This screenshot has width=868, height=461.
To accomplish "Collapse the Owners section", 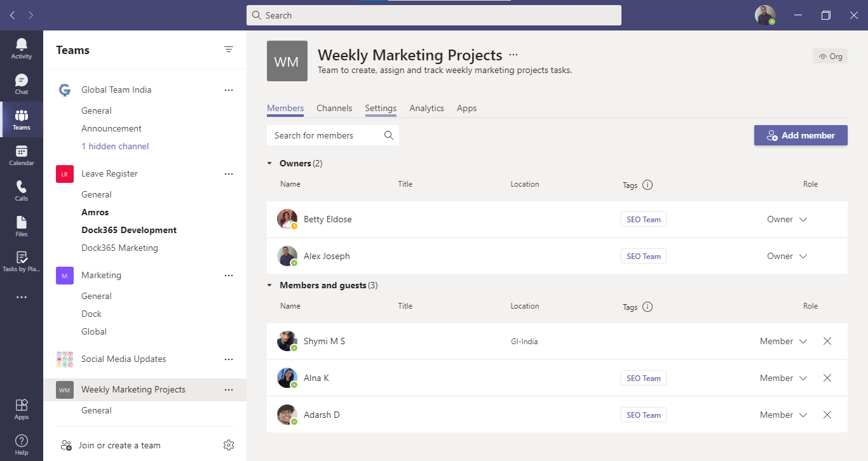I will coord(269,163).
